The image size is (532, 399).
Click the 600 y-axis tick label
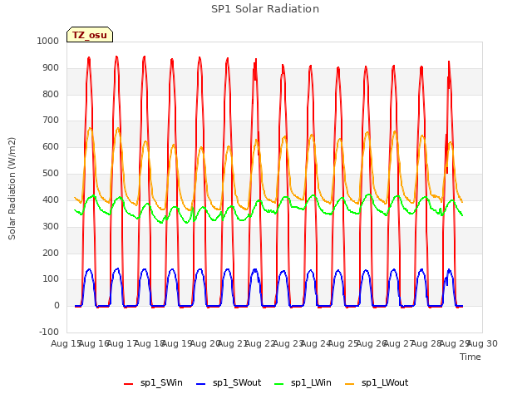[51, 147]
